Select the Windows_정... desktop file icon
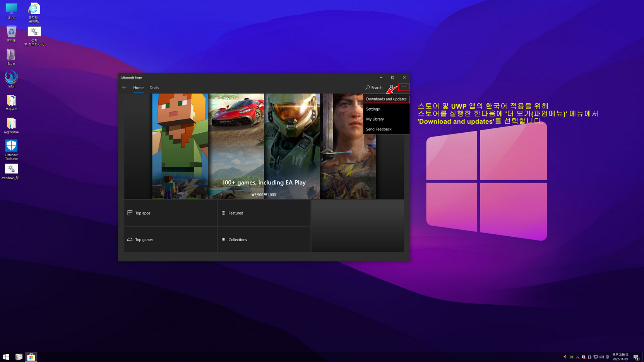 pyautogui.click(x=11, y=172)
